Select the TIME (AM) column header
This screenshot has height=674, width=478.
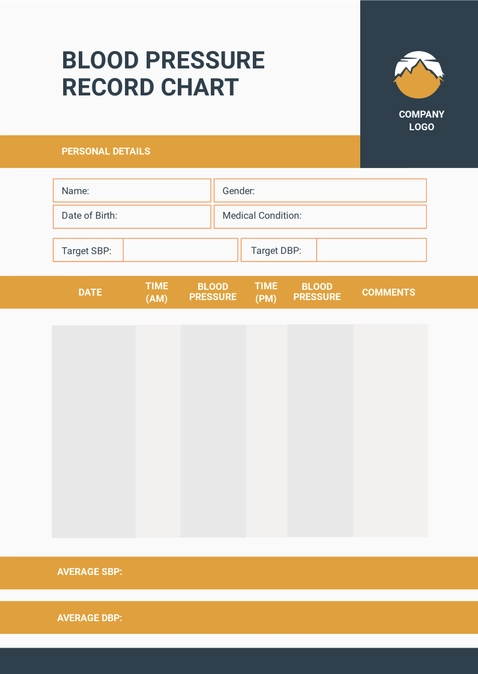(156, 292)
